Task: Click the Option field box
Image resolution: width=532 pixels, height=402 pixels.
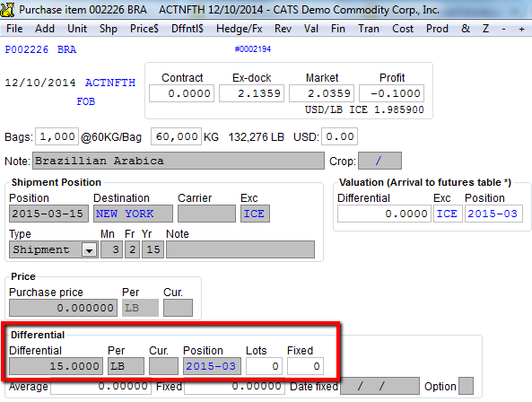Action: pyautogui.click(x=466, y=386)
